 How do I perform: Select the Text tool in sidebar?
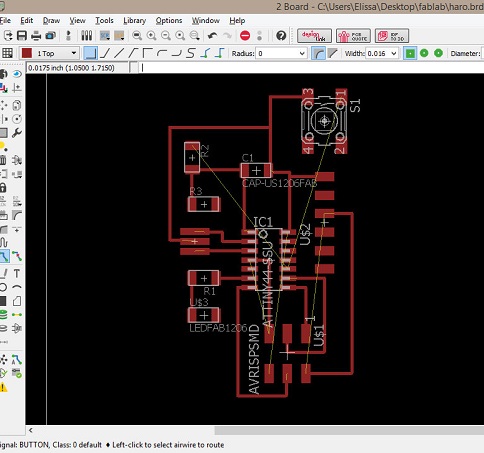[x=17, y=274]
